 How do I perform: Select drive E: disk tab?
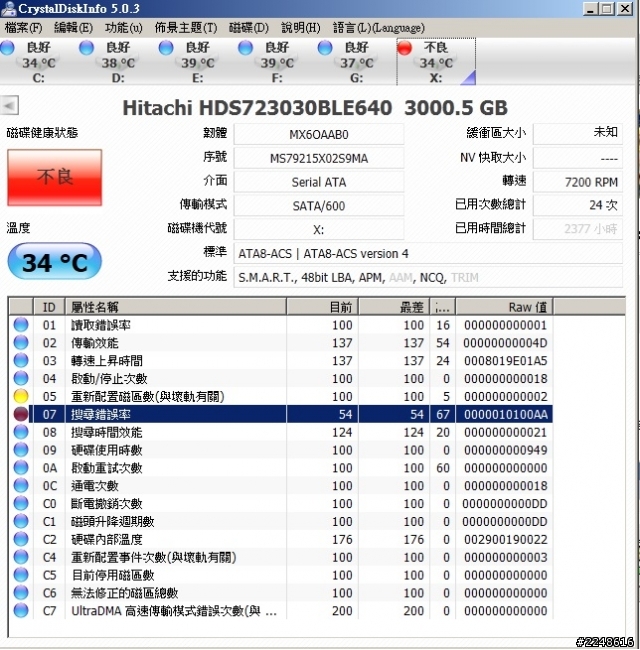point(198,62)
